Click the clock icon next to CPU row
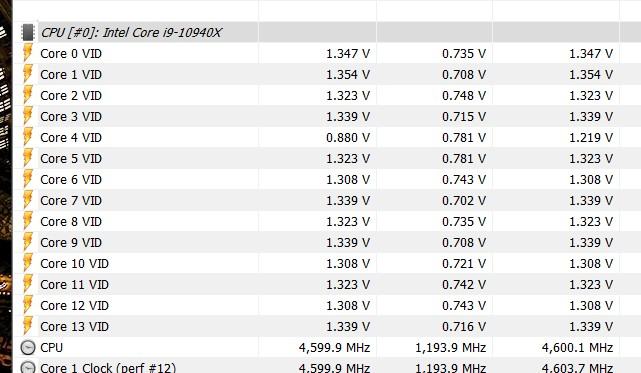This screenshot has width=641, height=373. [28, 348]
